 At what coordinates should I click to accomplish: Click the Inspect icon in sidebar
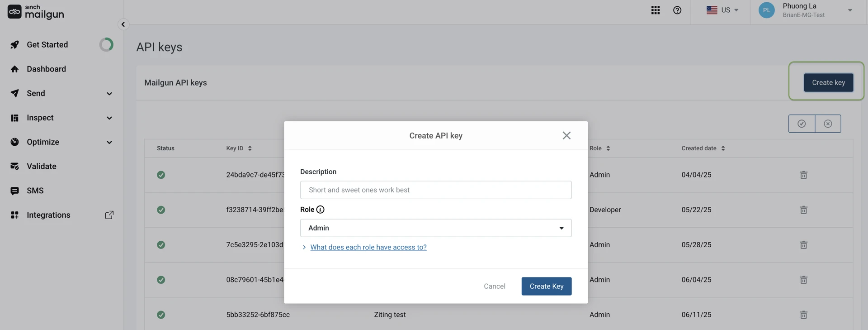(x=14, y=118)
